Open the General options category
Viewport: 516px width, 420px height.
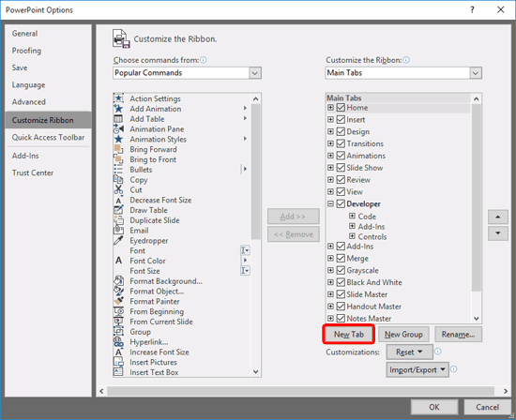tap(48, 34)
